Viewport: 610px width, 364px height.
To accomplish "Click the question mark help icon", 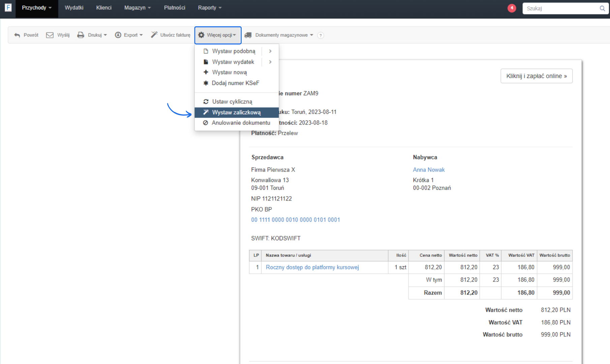I will click(321, 35).
